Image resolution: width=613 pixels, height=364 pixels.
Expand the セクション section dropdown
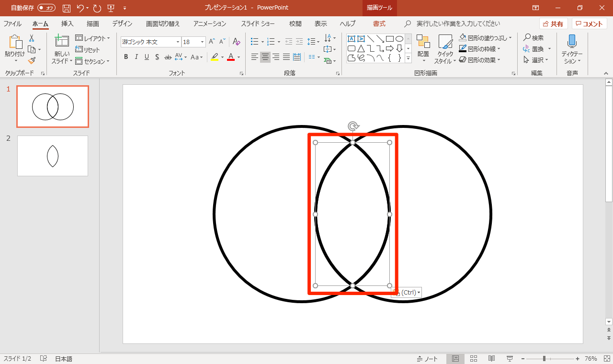92,61
